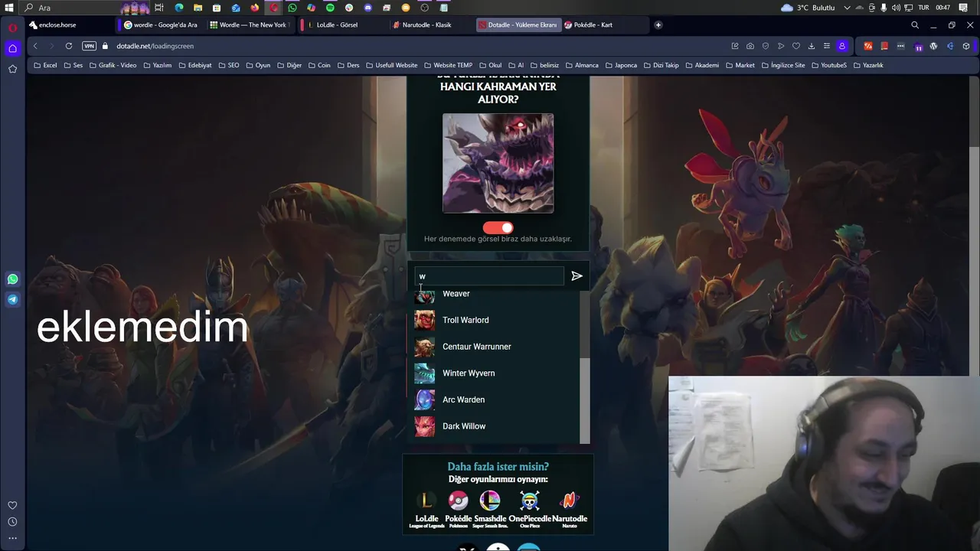Click the hero guess input field

pyautogui.click(x=489, y=276)
